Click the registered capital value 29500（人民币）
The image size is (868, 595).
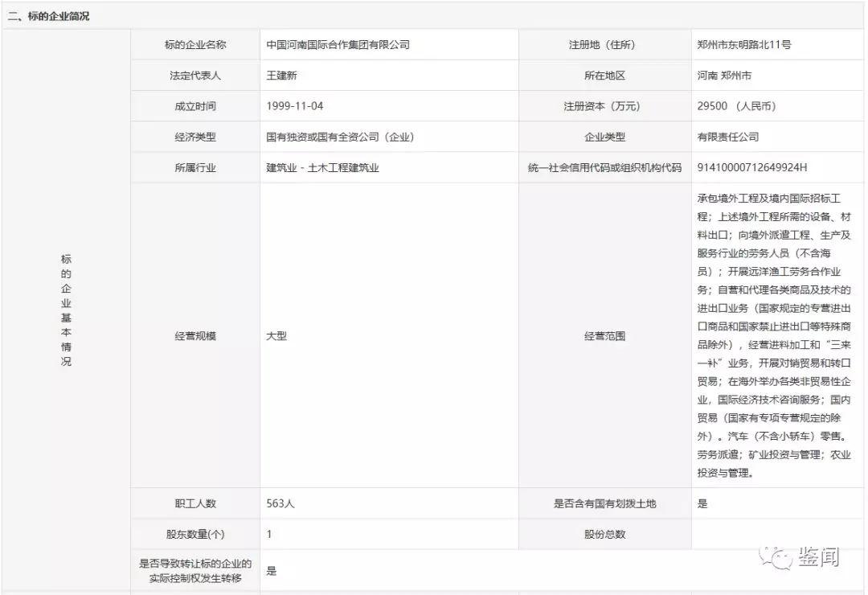735,105
